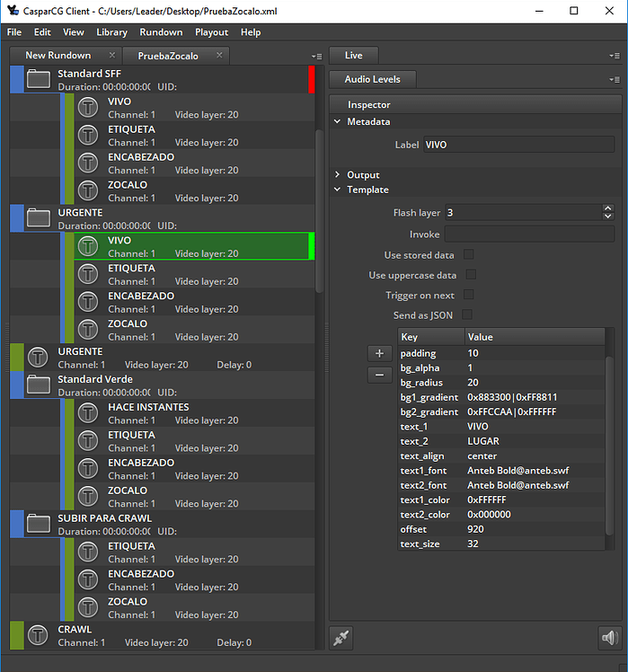
Task: Switch to the New Rundown tab
Action: 57,56
